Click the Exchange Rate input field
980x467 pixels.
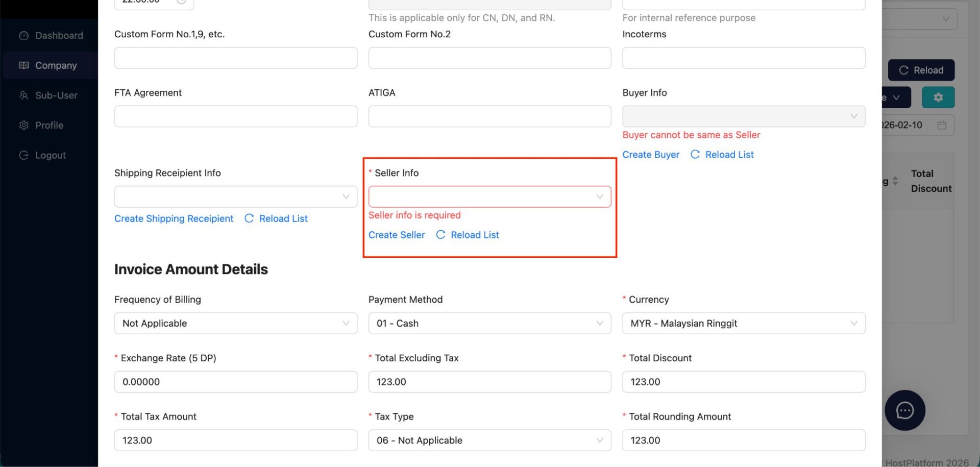[x=236, y=382]
